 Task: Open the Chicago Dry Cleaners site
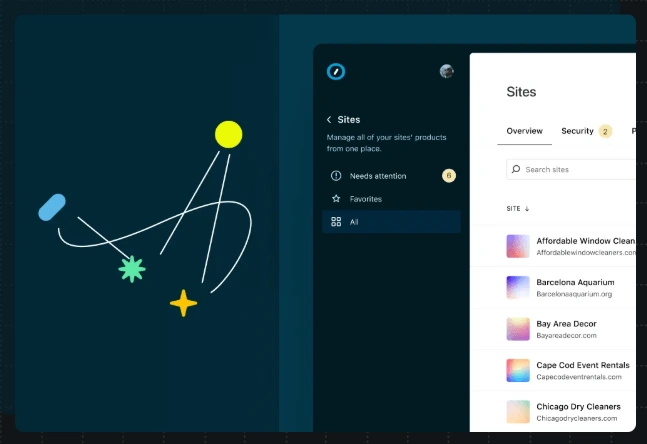click(578, 407)
